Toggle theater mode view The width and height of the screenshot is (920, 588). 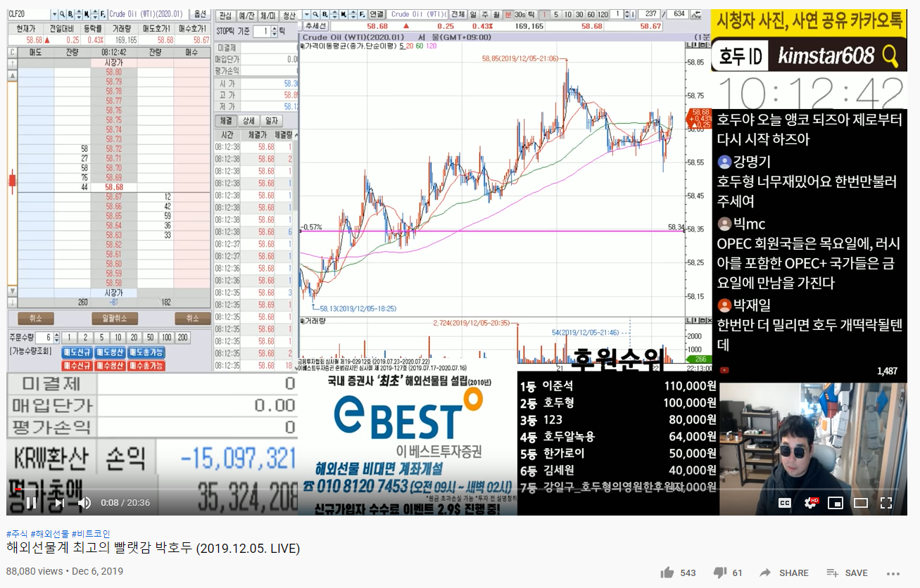861,503
